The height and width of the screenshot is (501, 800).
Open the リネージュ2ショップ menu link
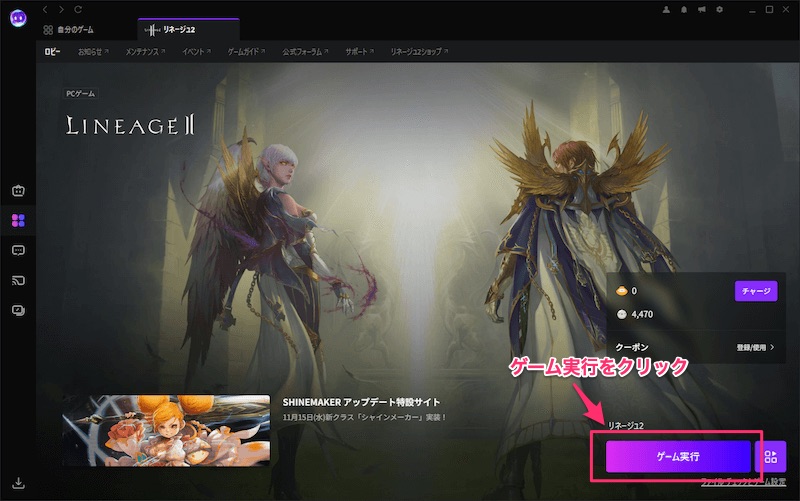[x=419, y=52]
